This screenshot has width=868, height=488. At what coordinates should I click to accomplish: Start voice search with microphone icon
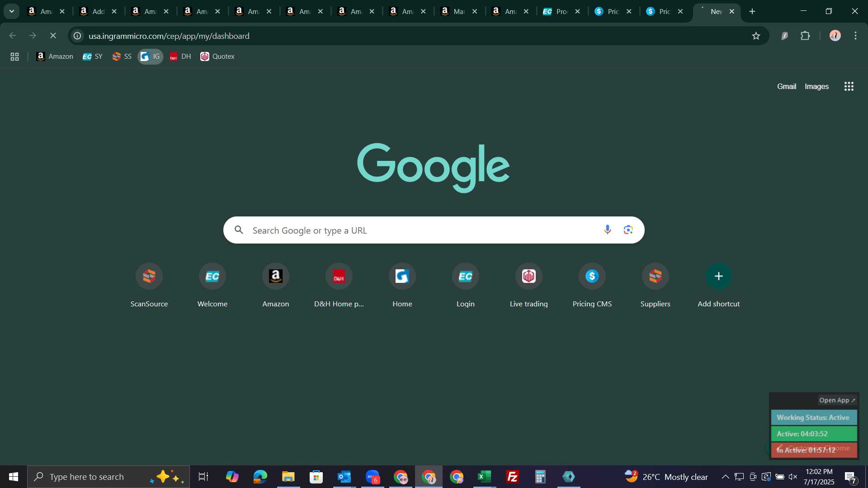[x=608, y=230]
